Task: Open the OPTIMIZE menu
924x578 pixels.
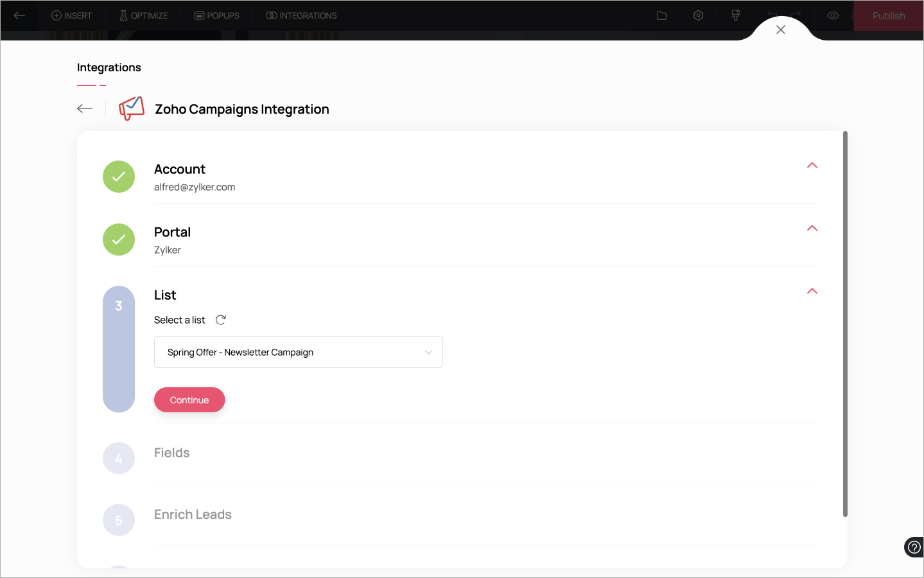Action: click(143, 15)
